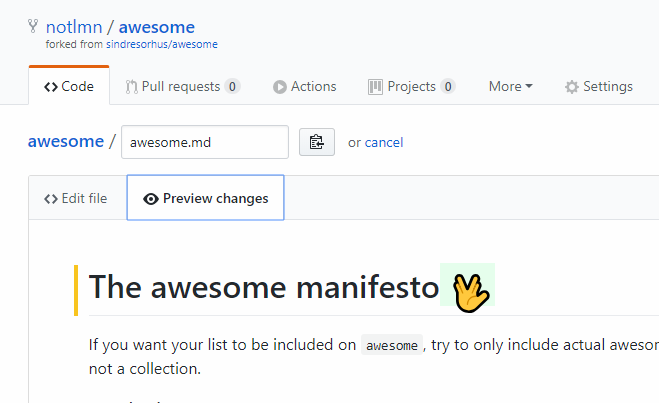Click the Actions play icon
This screenshot has width=659, height=403.
point(279,87)
